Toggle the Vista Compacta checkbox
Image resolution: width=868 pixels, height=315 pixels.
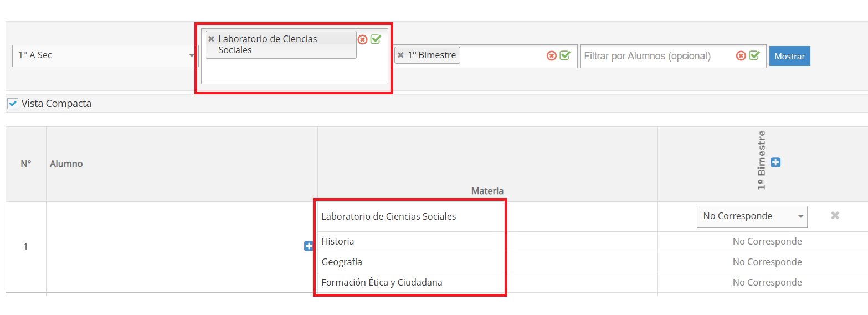pyautogui.click(x=13, y=104)
